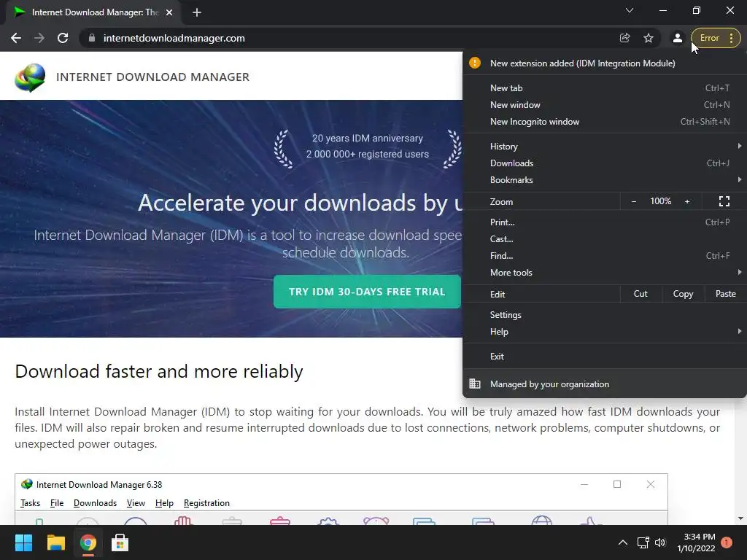747x560 pixels.
Task: Click the Internet Download Manager browser tab
Action: point(93,12)
